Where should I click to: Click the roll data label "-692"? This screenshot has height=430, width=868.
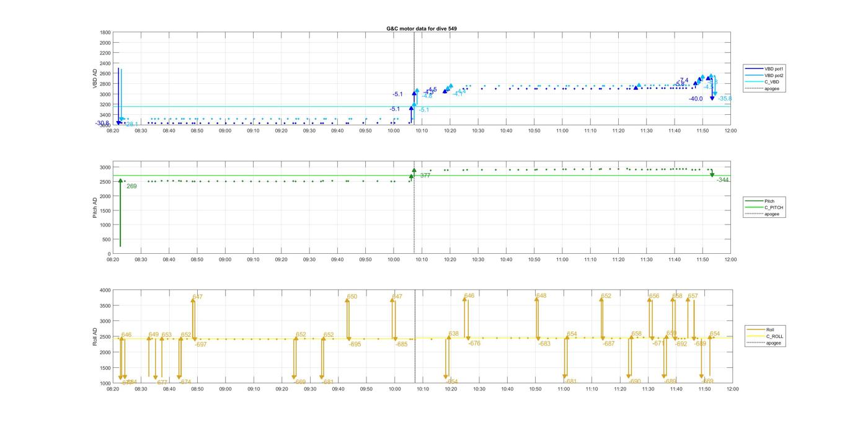click(681, 344)
